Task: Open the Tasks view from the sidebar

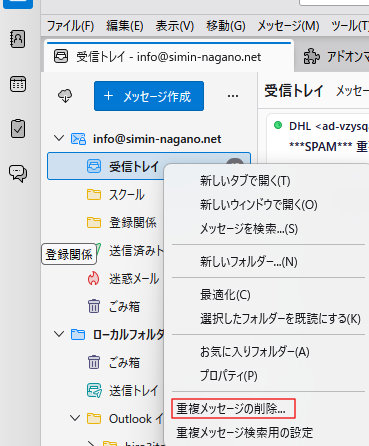Action: point(17,129)
